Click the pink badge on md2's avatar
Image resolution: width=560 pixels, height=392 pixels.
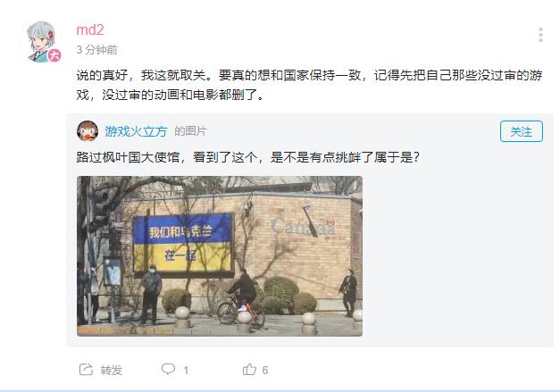54,55
